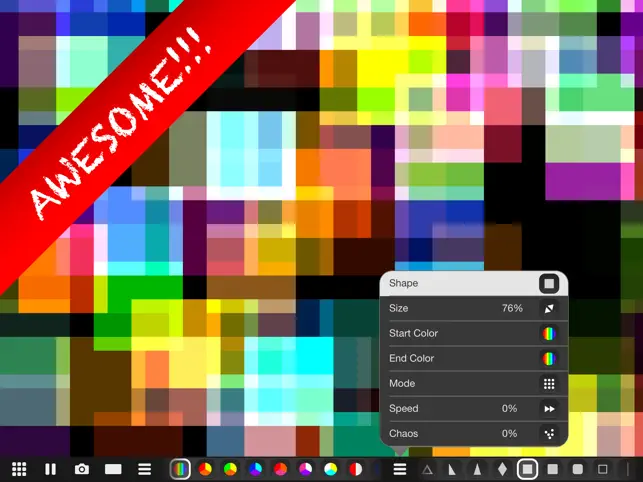Choose the diamond shape
The image size is (643, 482).
click(x=502, y=469)
